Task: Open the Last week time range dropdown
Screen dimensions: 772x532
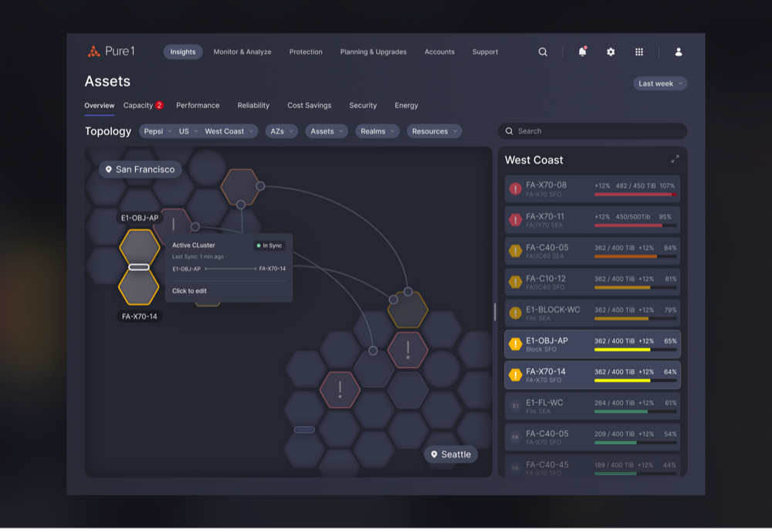Action: pyautogui.click(x=660, y=83)
